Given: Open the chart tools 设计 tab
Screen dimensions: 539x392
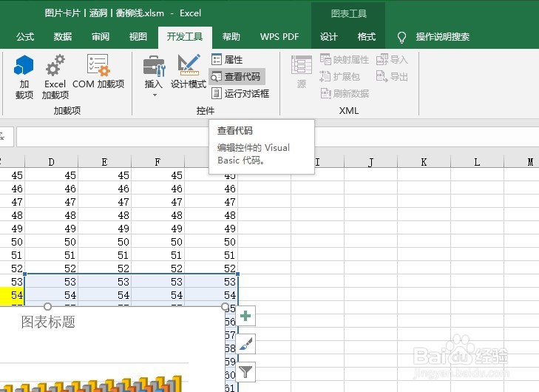Looking at the screenshot, I should 328,36.
